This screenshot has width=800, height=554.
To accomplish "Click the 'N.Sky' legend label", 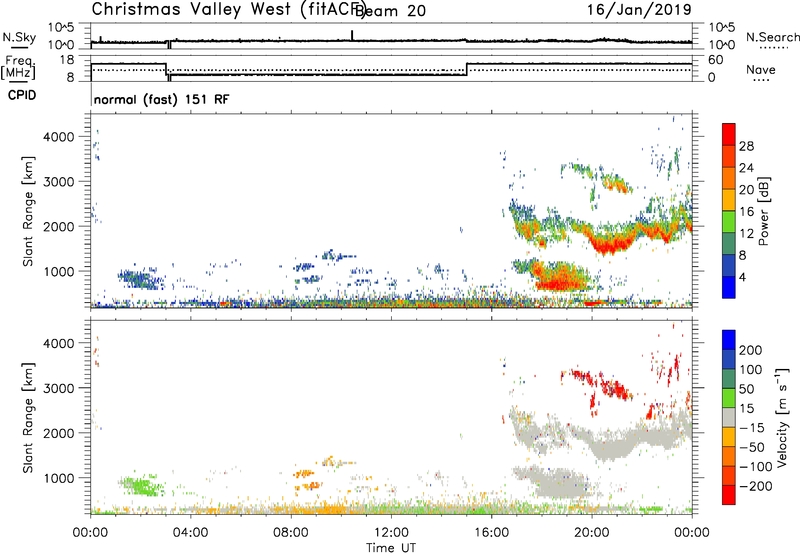I will [19, 37].
